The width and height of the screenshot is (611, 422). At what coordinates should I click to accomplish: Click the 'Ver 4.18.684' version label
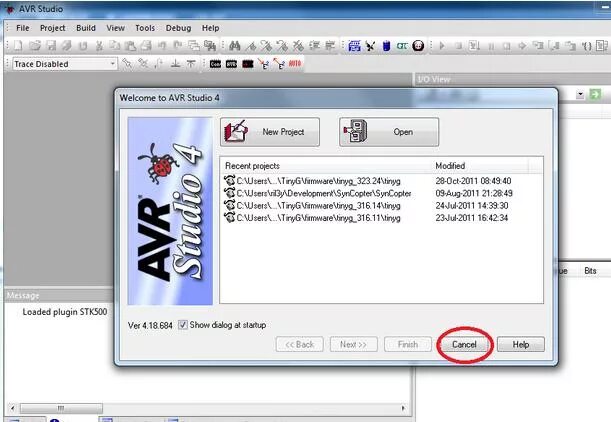pos(150,325)
